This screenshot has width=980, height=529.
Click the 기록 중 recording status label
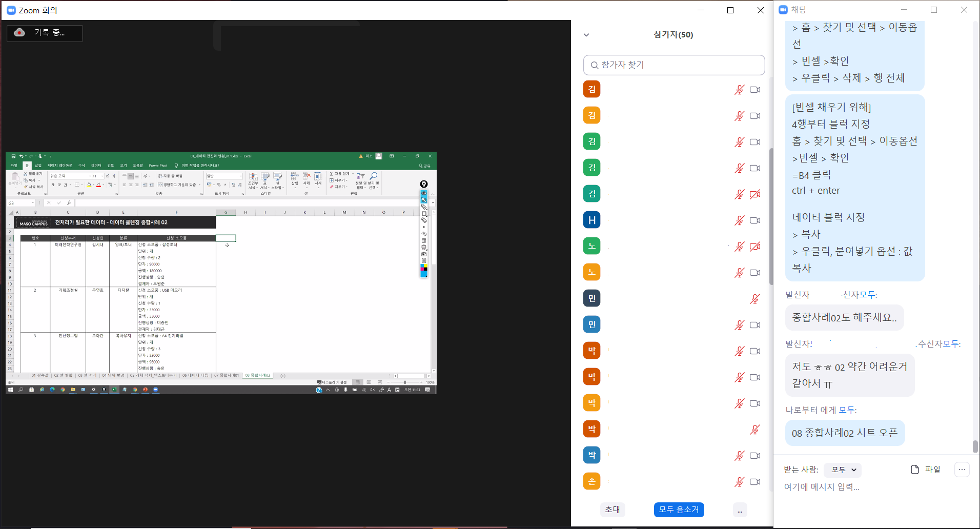(49, 32)
